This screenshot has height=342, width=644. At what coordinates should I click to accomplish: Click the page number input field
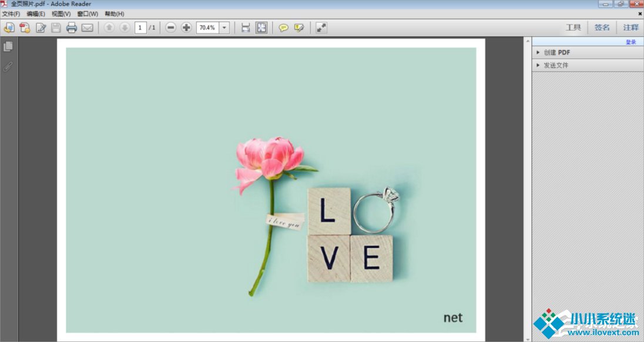click(x=140, y=28)
